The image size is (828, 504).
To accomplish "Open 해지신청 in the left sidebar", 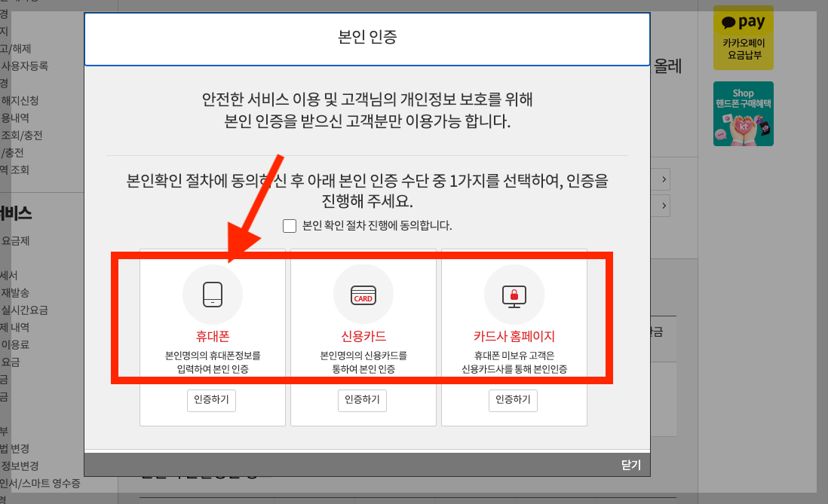I will click(x=20, y=100).
